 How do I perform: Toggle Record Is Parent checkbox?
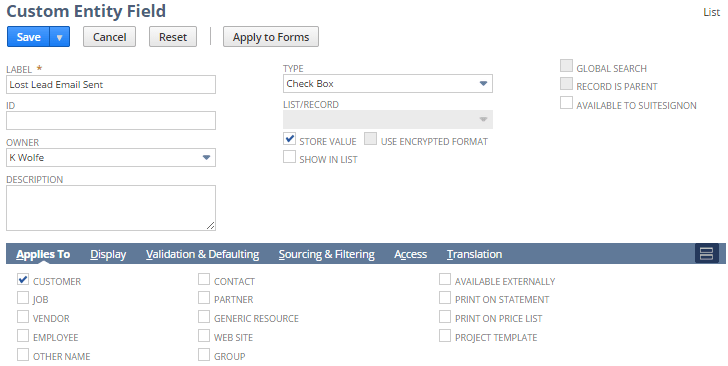(566, 84)
